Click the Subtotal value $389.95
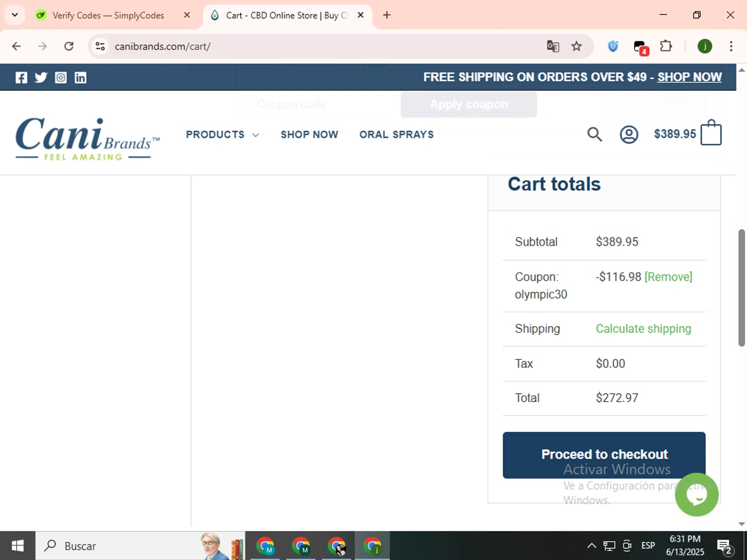Screen dimensions: 747x560 pos(617,242)
